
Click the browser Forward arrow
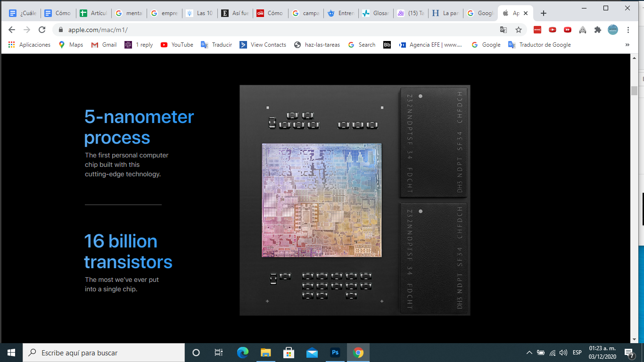pyautogui.click(x=27, y=30)
